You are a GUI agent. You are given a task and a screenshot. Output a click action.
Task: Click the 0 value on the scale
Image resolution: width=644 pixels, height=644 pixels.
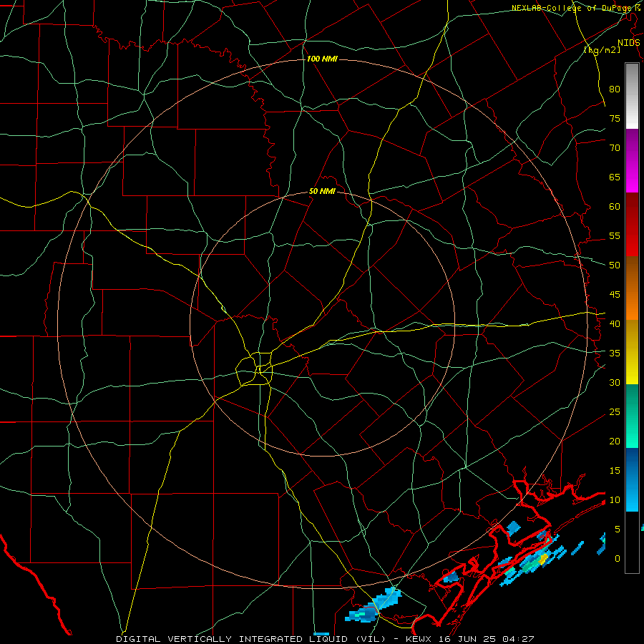(618, 559)
